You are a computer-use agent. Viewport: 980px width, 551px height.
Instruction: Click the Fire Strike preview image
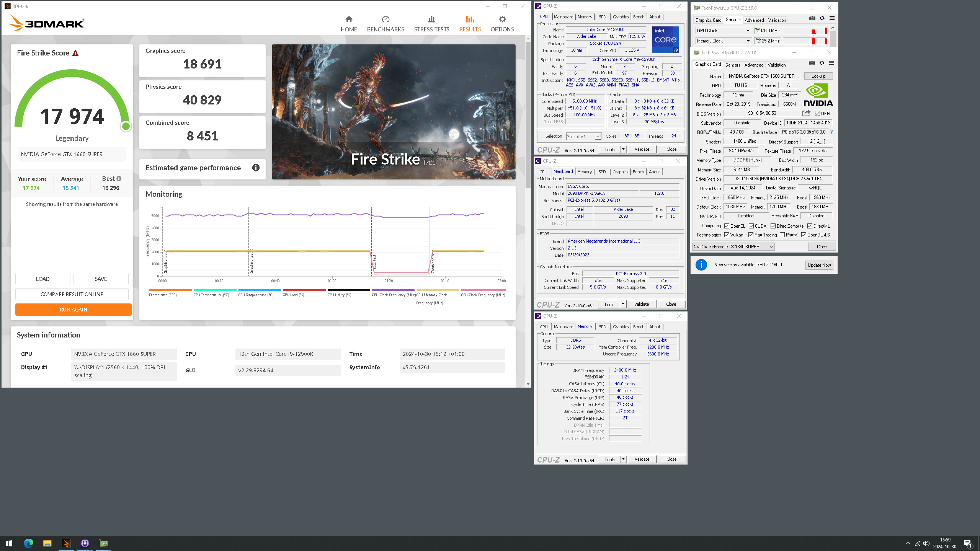point(394,112)
